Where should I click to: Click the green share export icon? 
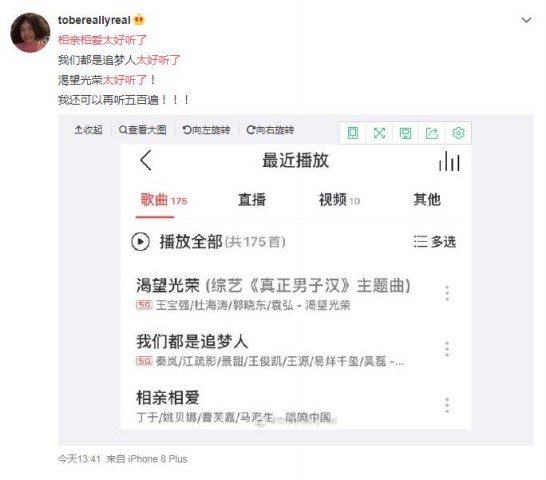tap(432, 133)
